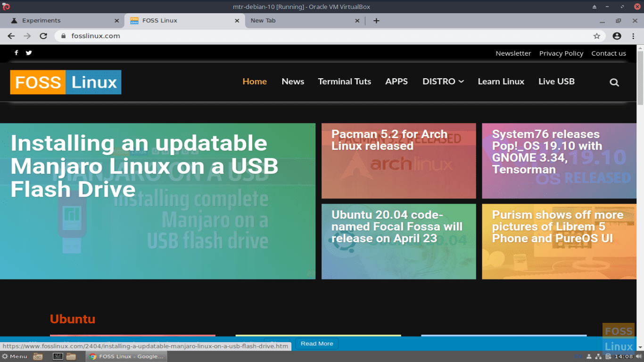The height and width of the screenshot is (362, 644).
Task: Go to the Home menu item
Action: pyautogui.click(x=255, y=82)
